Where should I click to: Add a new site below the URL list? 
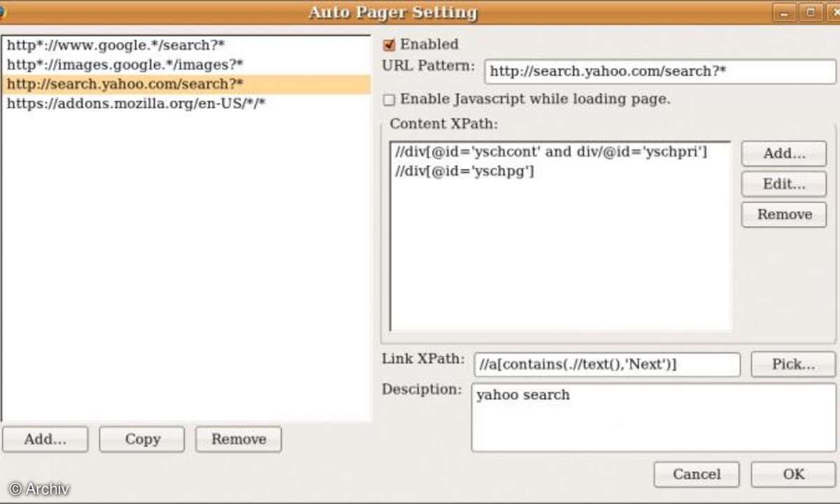pyautogui.click(x=45, y=440)
